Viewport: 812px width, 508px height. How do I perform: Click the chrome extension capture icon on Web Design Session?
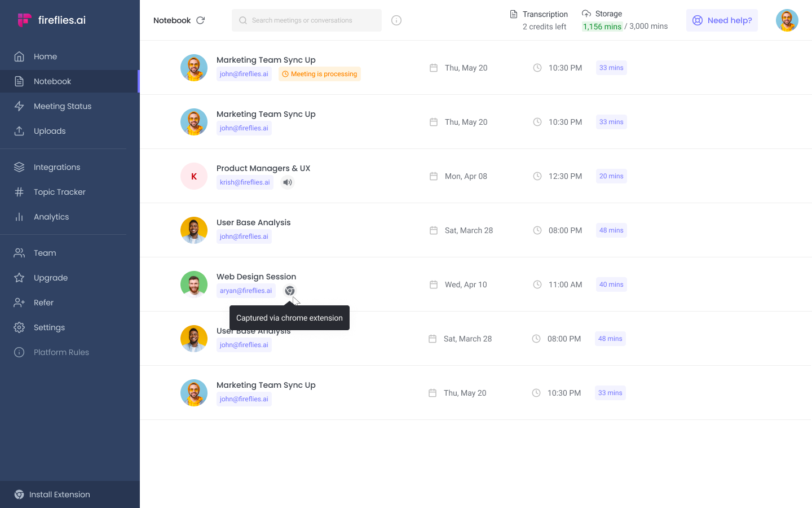[x=289, y=290]
